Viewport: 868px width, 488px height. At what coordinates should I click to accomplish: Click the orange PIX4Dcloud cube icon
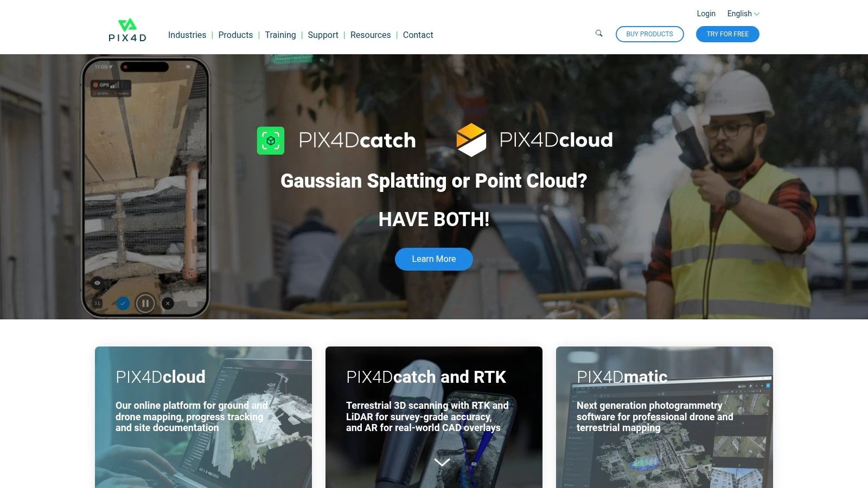(471, 140)
